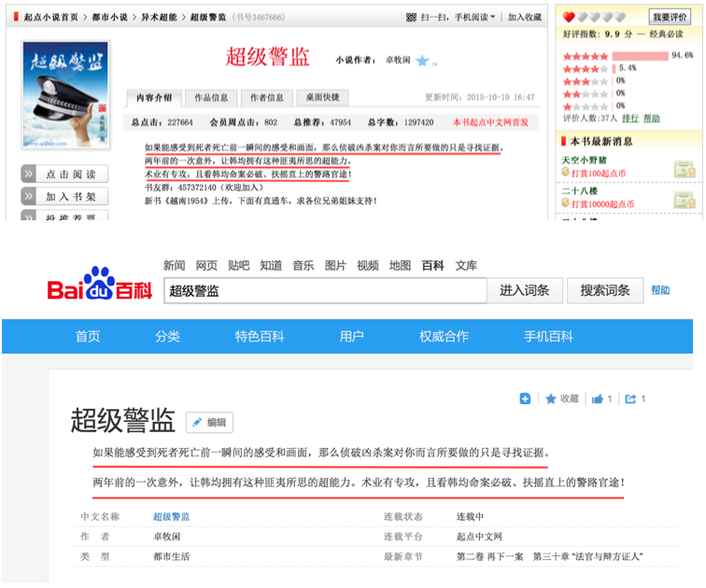Viewport: 706px width, 588px height.
Task: Click the blue plus add icon
Action: coord(525,399)
